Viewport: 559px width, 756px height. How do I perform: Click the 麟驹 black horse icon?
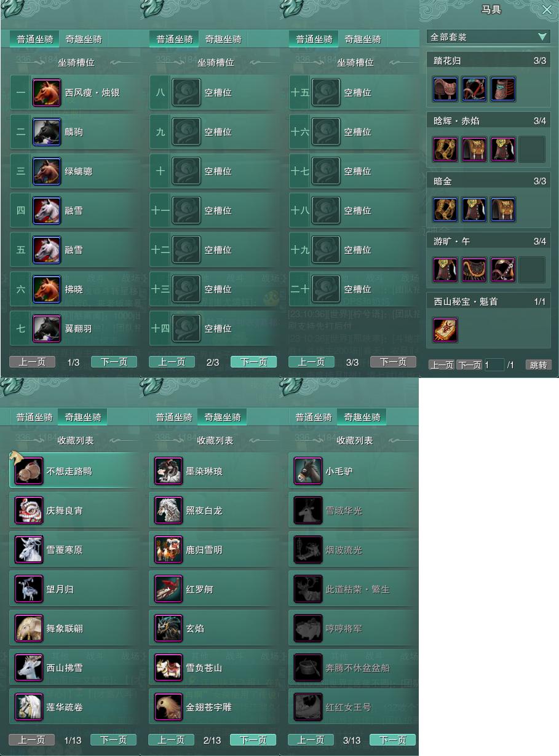(47, 132)
